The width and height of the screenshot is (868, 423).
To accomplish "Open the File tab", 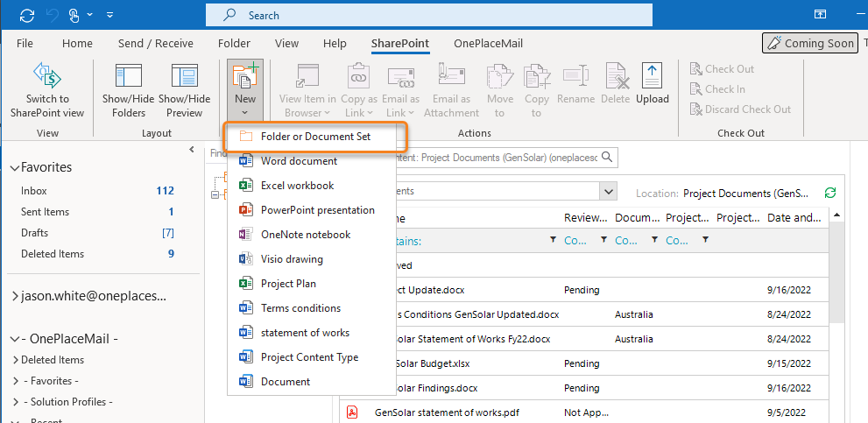I will [25, 43].
